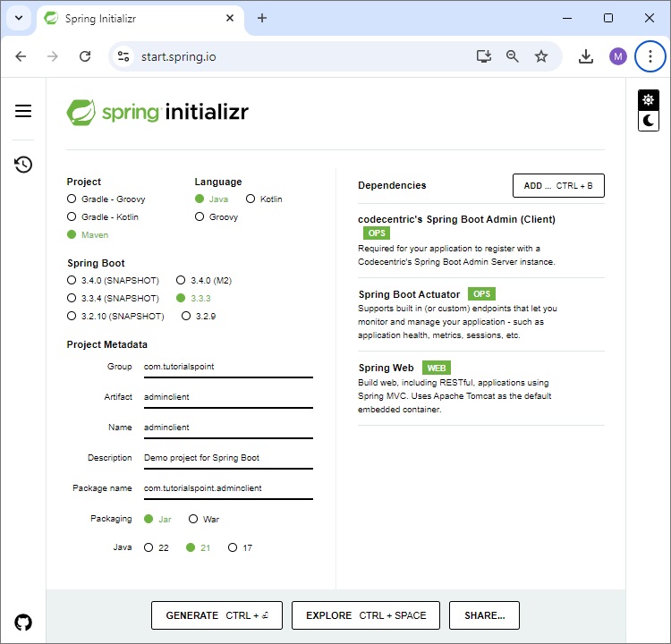Close the Spring Initializr tab

[230, 18]
